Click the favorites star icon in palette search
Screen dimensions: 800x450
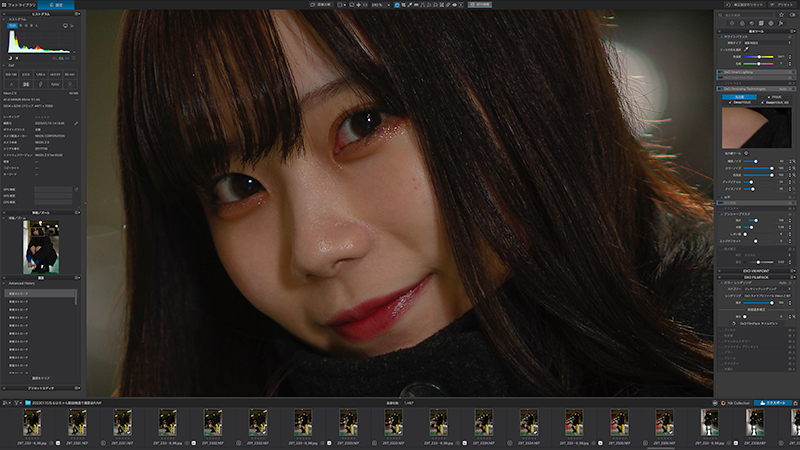tap(781, 15)
